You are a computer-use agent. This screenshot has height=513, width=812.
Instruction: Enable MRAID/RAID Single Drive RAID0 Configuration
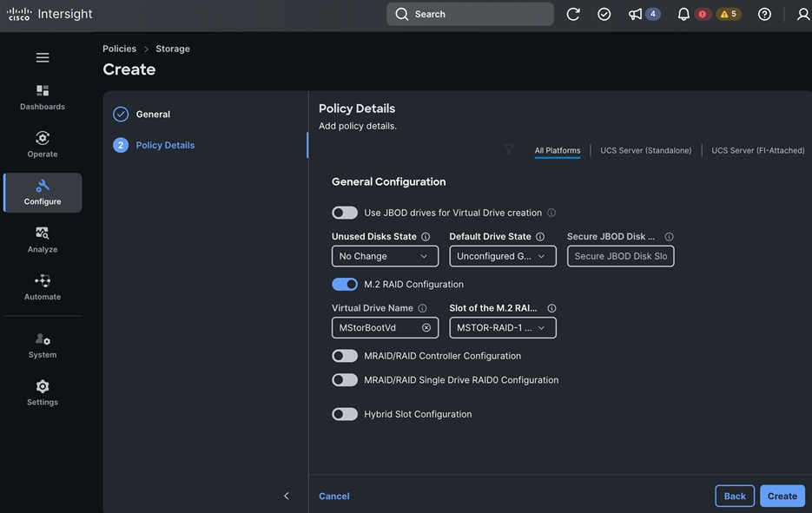click(x=345, y=380)
